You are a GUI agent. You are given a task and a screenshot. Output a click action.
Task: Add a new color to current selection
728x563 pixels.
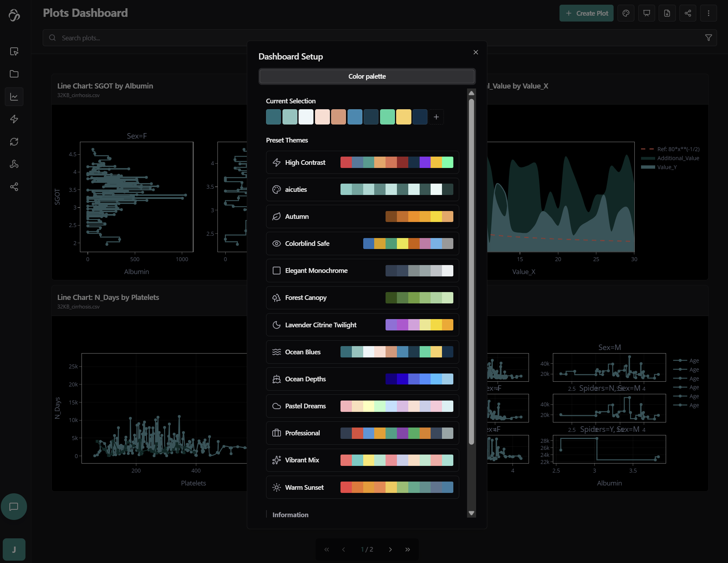coord(436,117)
